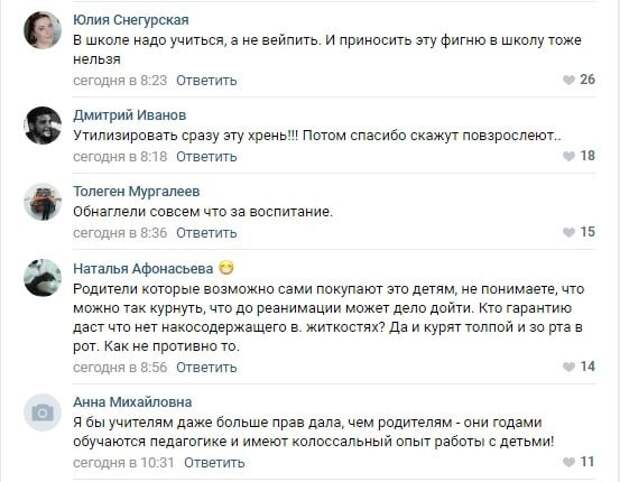Reply to Юлия Снегурская's comment
This screenshot has width=620, height=482.
coord(206,80)
